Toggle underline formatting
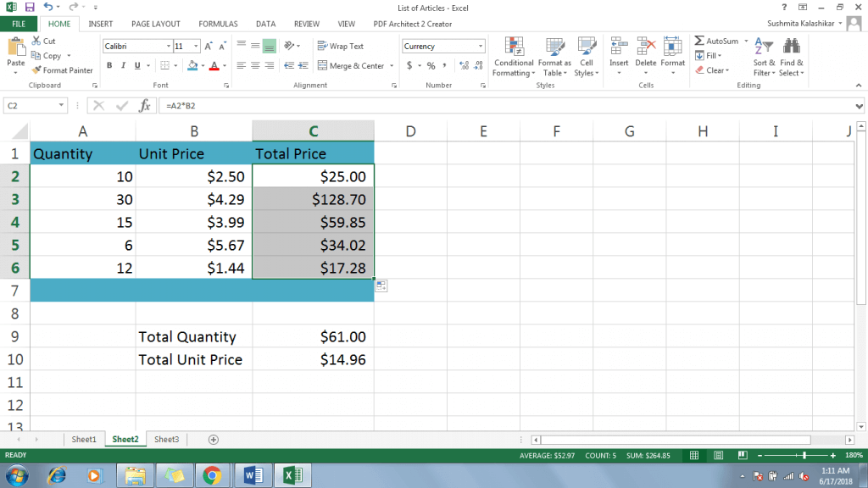 point(138,65)
